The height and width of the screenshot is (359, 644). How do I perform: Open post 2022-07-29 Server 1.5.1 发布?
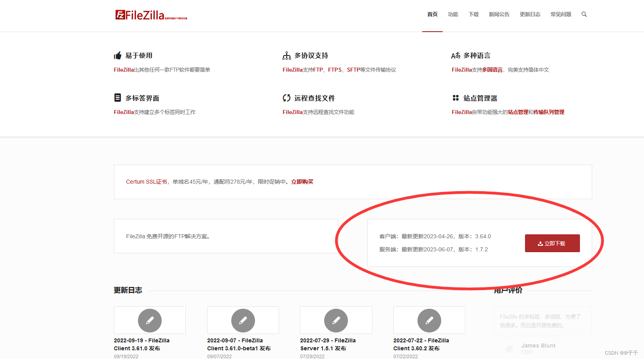pyautogui.click(x=328, y=344)
